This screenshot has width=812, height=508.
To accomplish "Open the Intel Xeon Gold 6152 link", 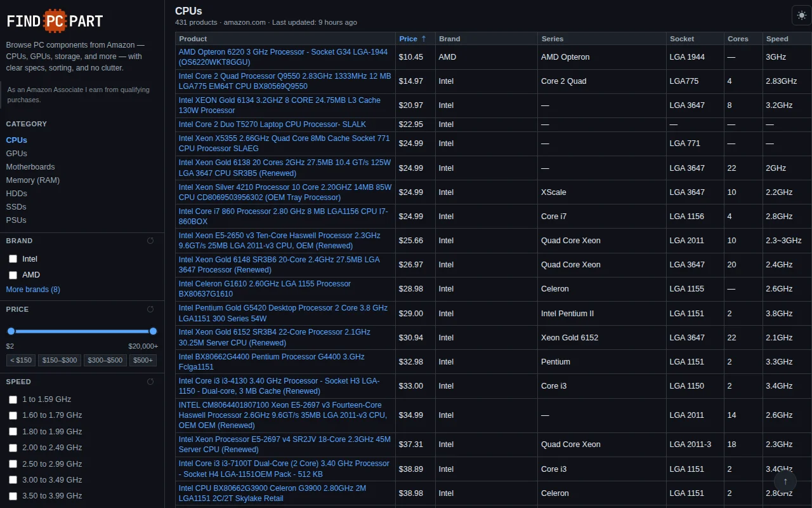I will [275, 337].
